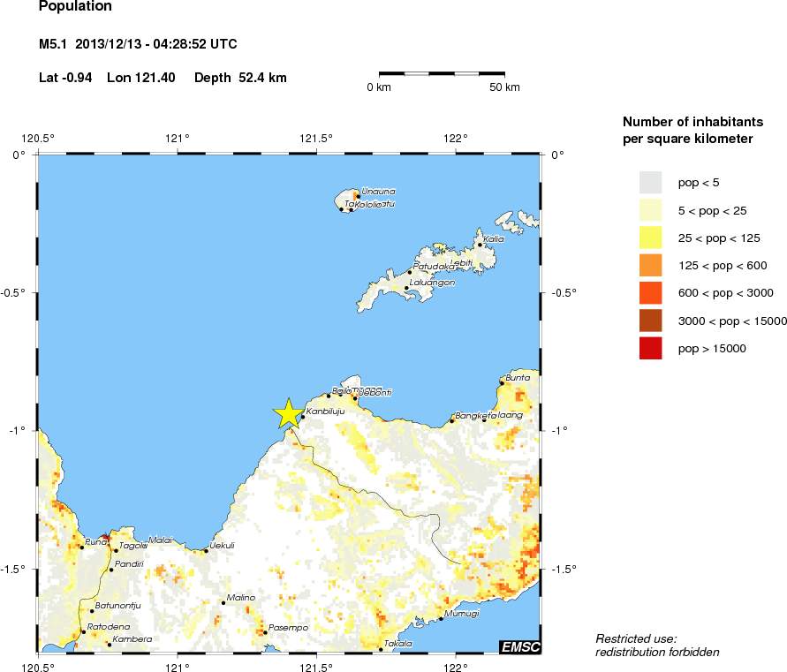Click the 'Depth 52.4 km' value
The width and height of the screenshot is (787, 672).
(240, 78)
